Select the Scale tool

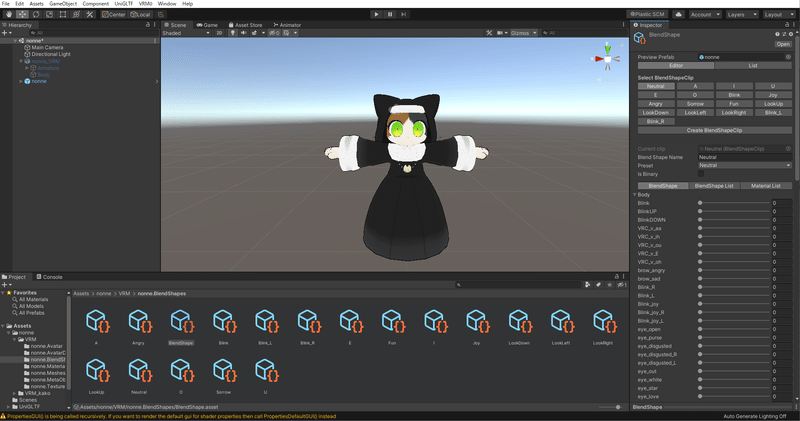click(x=49, y=14)
